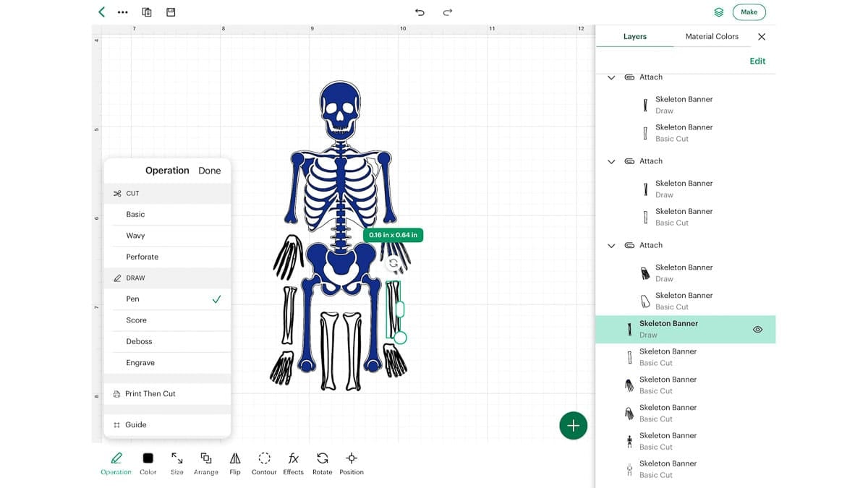Collapse the second Attach group

[x=611, y=161]
